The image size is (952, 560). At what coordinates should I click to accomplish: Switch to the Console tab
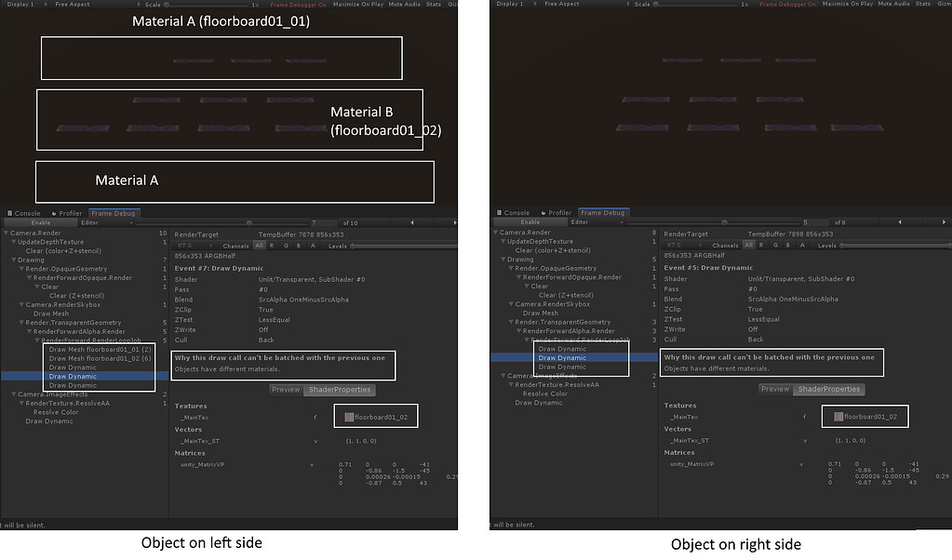(x=27, y=212)
